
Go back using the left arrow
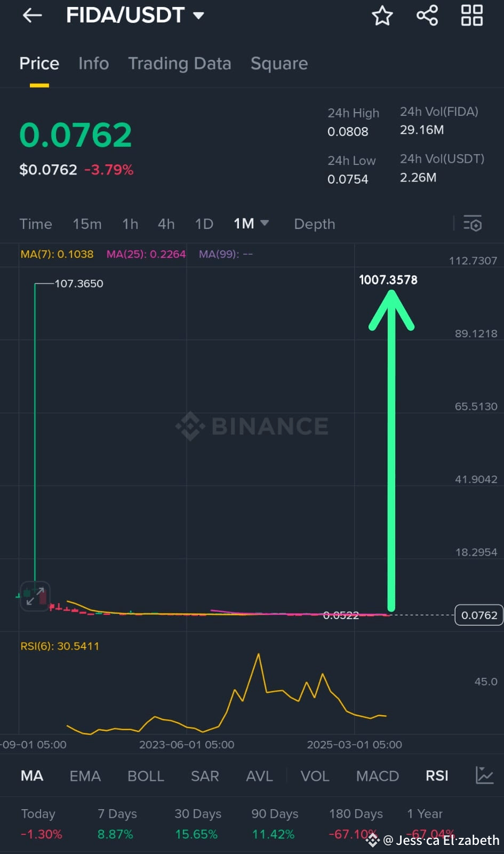tap(33, 15)
